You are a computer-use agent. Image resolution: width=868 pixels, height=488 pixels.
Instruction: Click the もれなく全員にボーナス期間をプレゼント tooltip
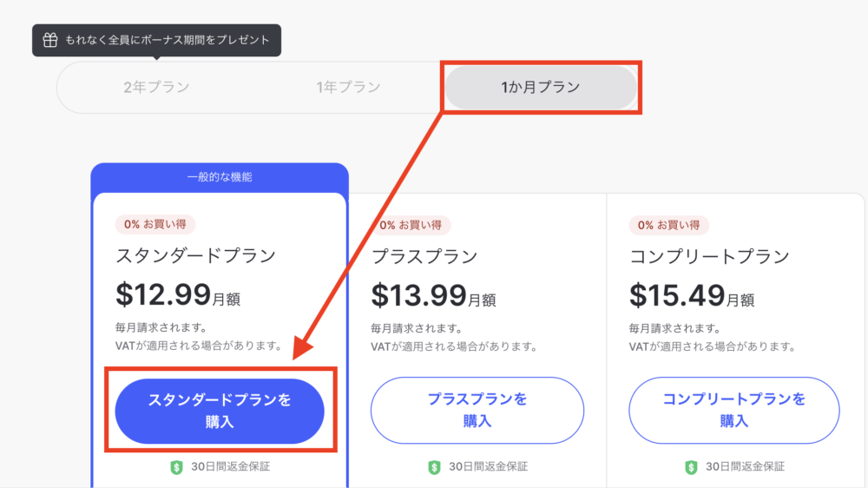[156, 40]
